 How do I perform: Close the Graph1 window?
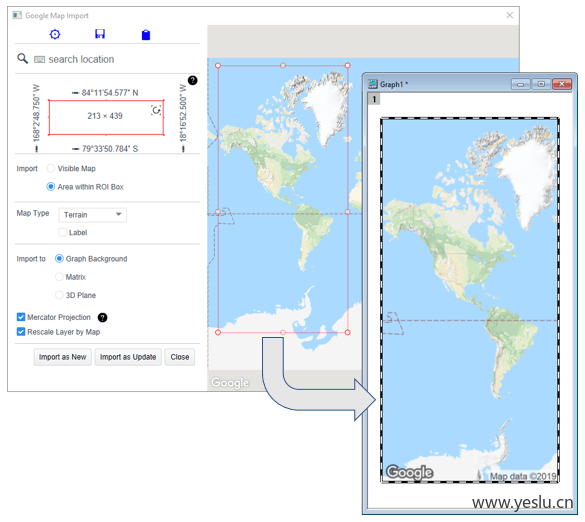point(562,84)
